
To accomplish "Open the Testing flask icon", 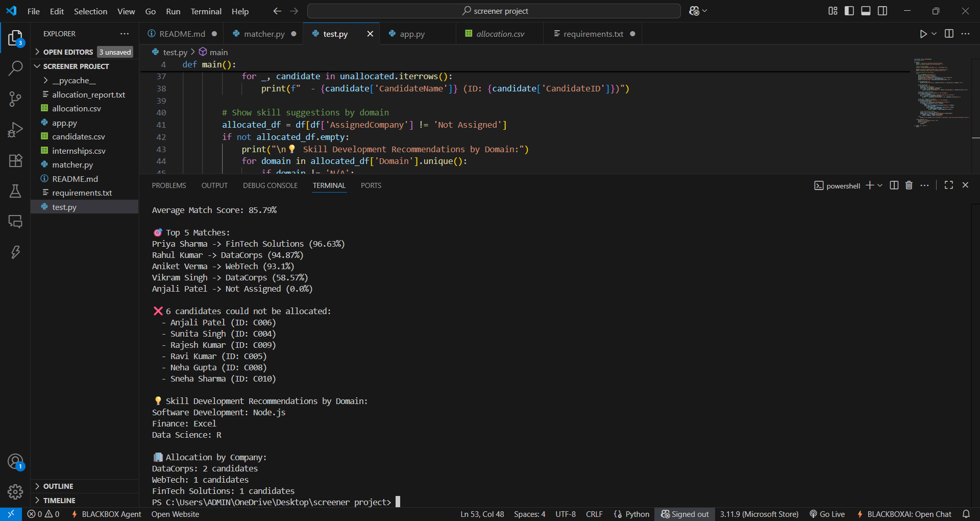I will [x=15, y=191].
